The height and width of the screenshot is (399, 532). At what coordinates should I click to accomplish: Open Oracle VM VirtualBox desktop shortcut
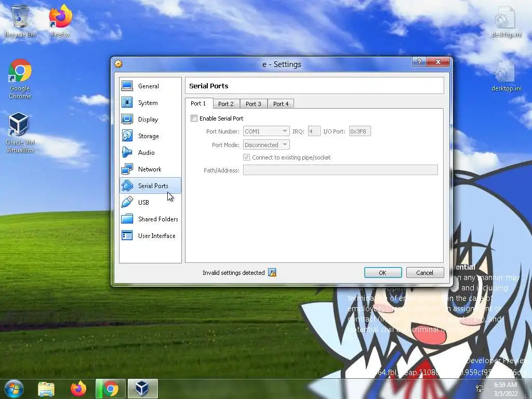pos(20,133)
